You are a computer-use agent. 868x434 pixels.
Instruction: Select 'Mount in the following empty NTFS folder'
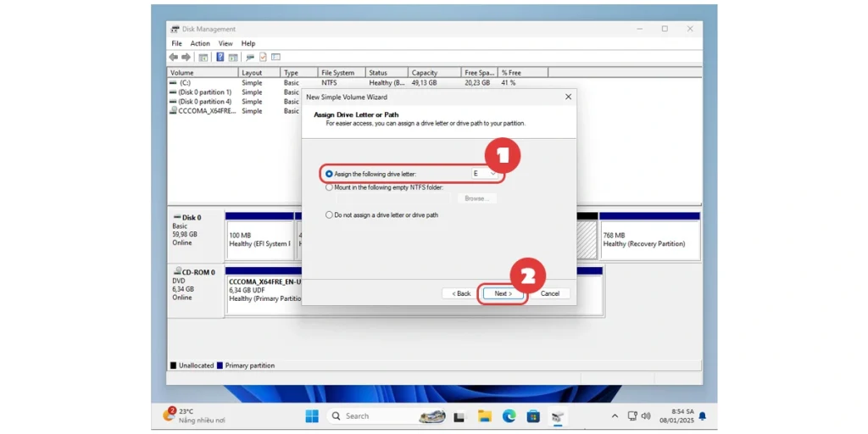point(330,187)
